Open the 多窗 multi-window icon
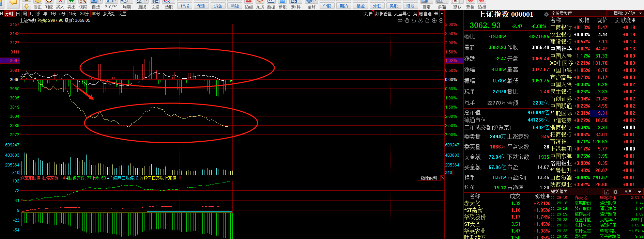The height and width of the screenshot is (239, 644). click(x=442, y=4)
